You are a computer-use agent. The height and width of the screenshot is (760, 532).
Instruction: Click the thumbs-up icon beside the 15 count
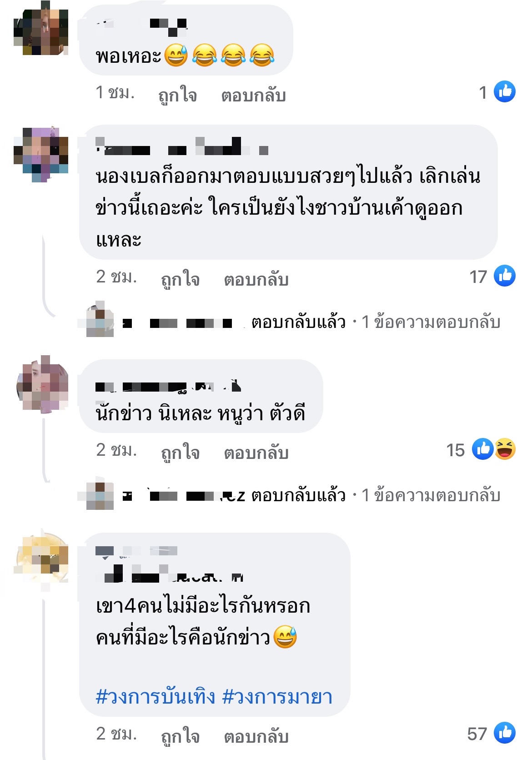pyautogui.click(x=483, y=449)
